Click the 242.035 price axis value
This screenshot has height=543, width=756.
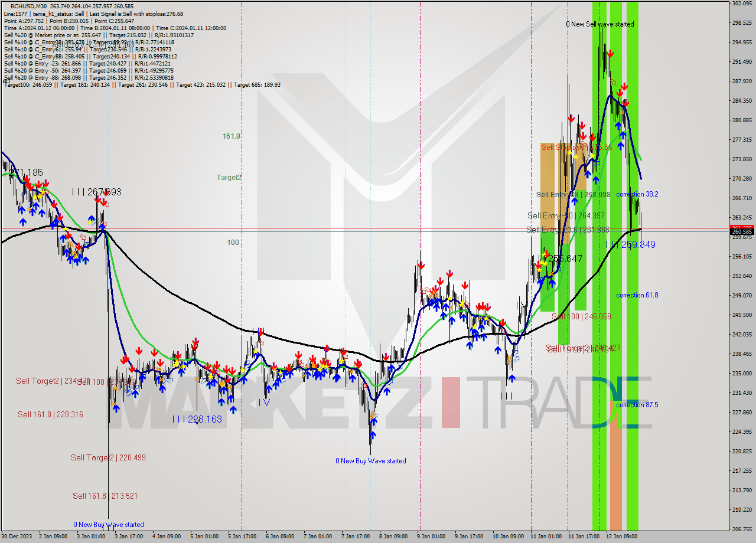pyautogui.click(x=742, y=335)
